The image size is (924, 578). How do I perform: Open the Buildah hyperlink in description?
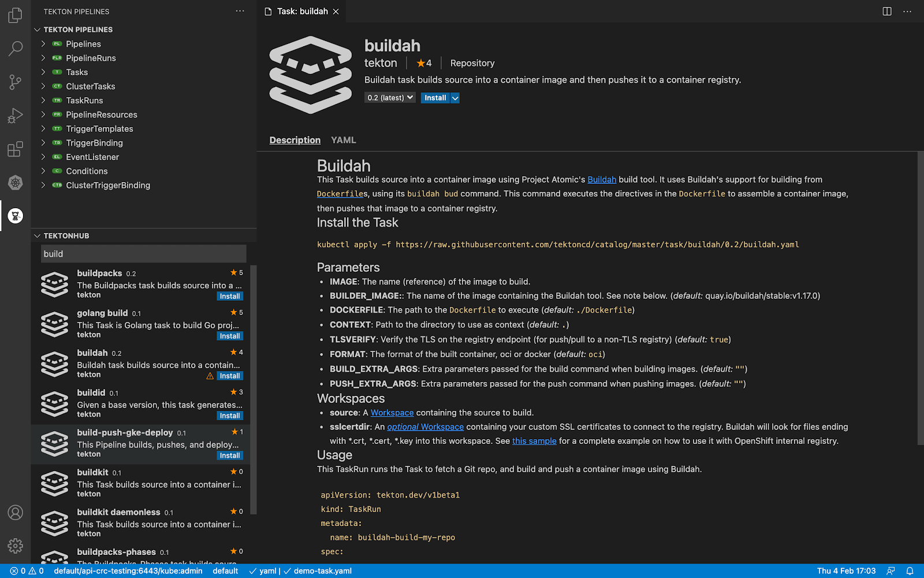[x=602, y=180]
